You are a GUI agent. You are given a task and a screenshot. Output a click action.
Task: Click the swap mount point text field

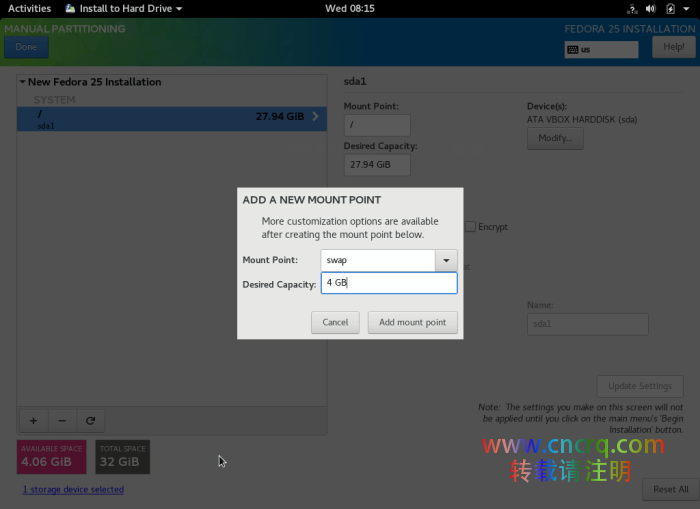(378, 260)
